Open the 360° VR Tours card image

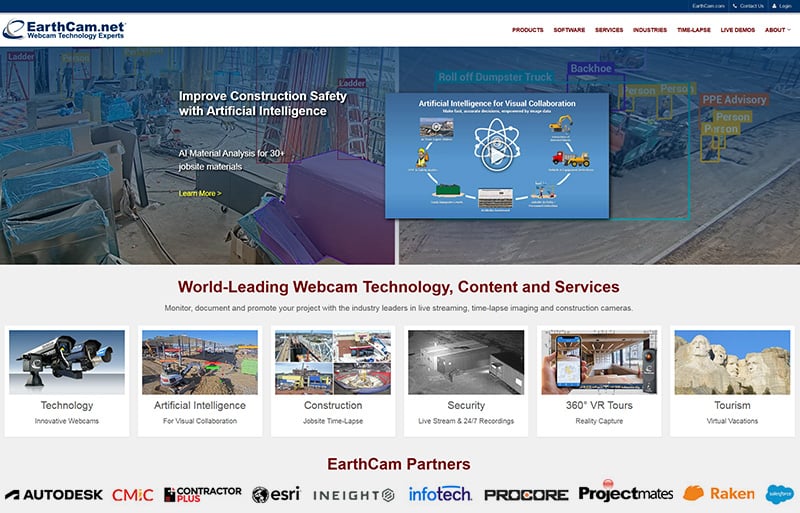click(x=599, y=362)
